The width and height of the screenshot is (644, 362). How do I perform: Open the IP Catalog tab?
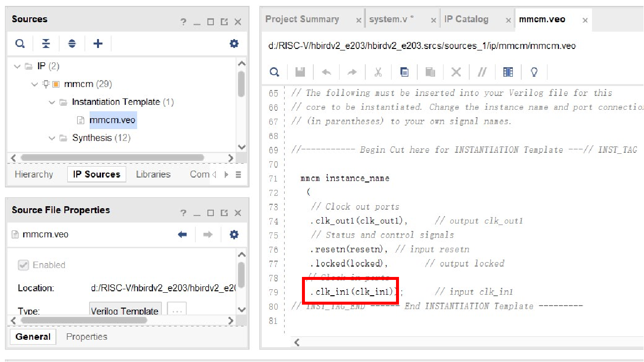click(x=466, y=19)
